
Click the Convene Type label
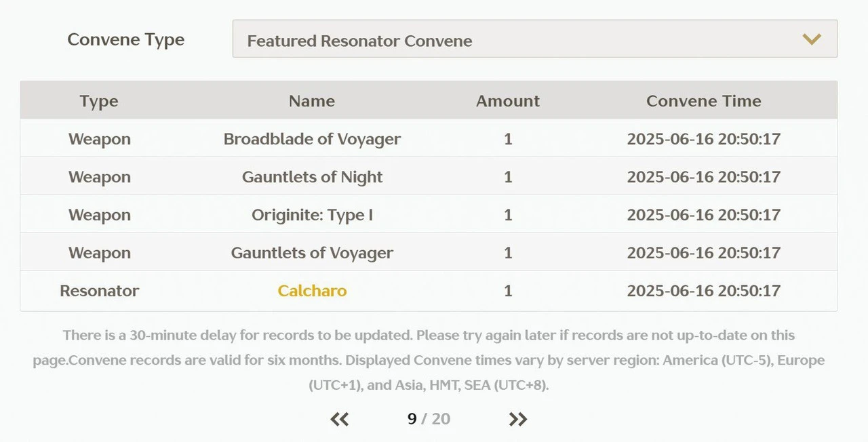pos(126,39)
